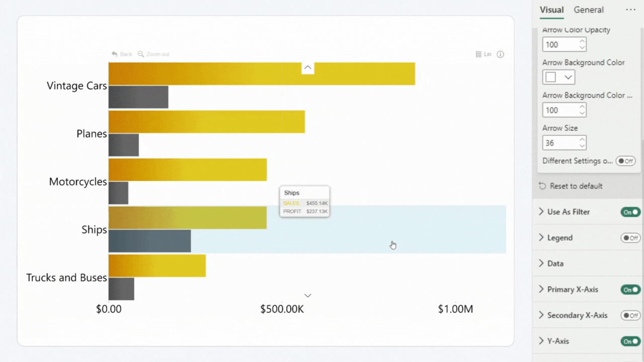
Task: Click the Reset to default icon
Action: pos(542,186)
